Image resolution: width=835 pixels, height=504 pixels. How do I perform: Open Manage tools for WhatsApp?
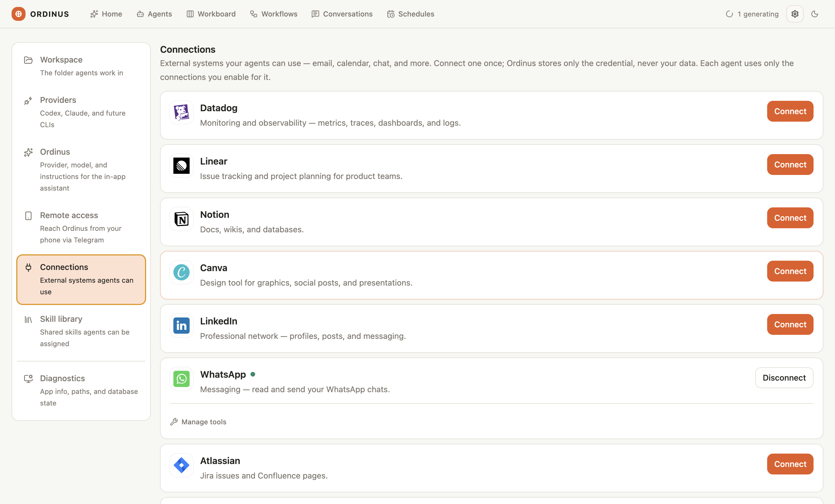198,422
